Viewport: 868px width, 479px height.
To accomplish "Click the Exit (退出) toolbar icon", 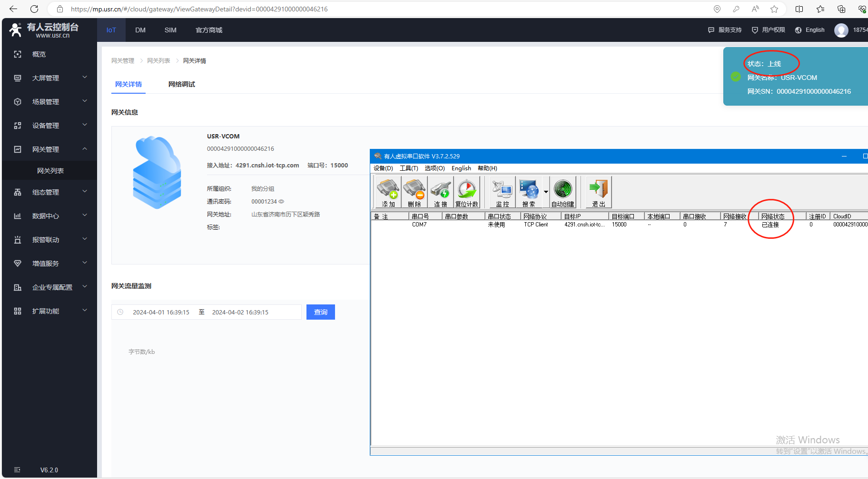I will tap(599, 192).
